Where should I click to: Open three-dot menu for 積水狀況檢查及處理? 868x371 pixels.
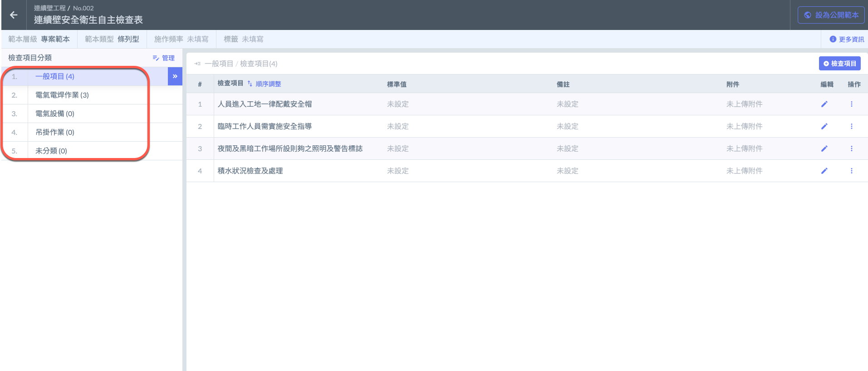pyautogui.click(x=851, y=171)
